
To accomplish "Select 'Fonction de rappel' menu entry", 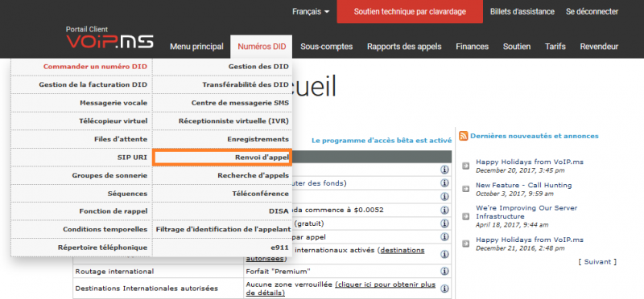I will click(x=82, y=211).
